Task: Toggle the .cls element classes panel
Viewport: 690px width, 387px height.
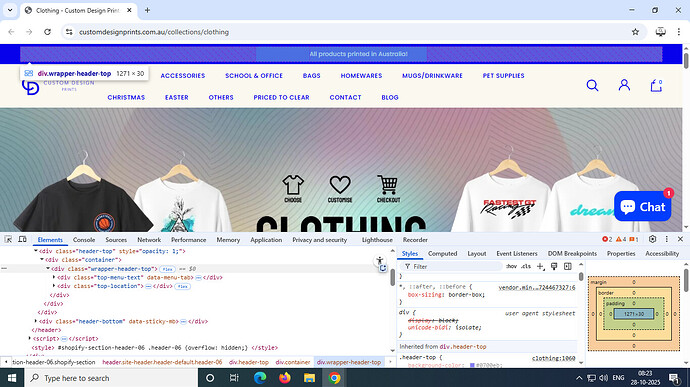Action: coord(526,266)
